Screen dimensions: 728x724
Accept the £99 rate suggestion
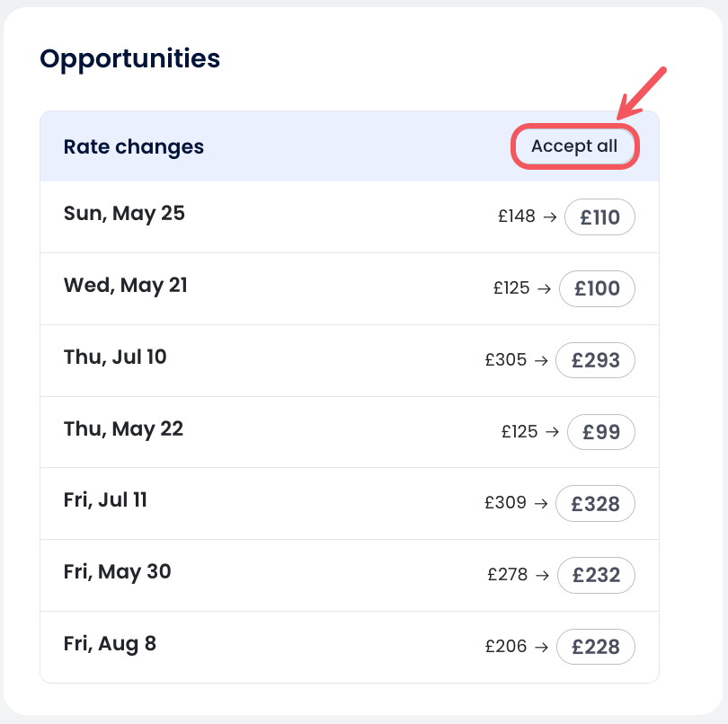[600, 432]
